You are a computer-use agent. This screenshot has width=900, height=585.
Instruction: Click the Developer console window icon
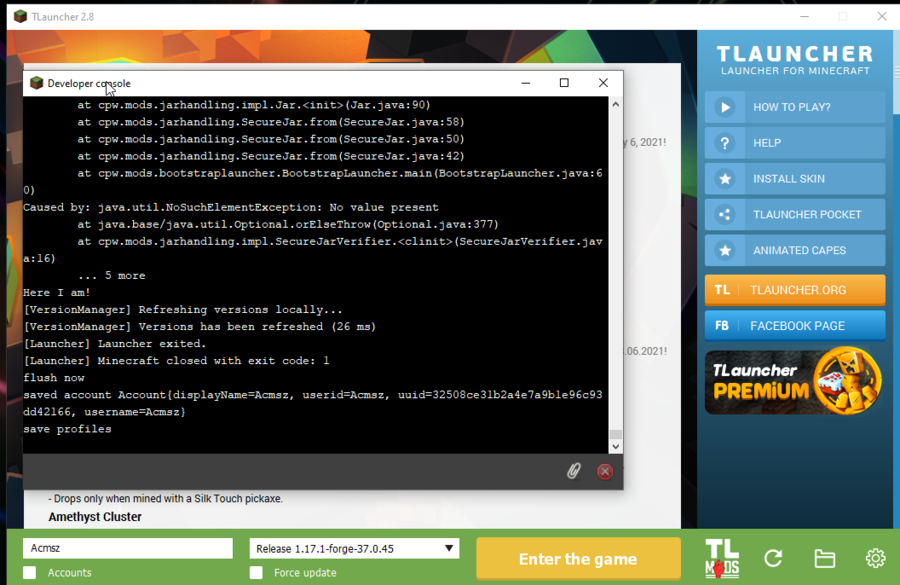point(36,83)
